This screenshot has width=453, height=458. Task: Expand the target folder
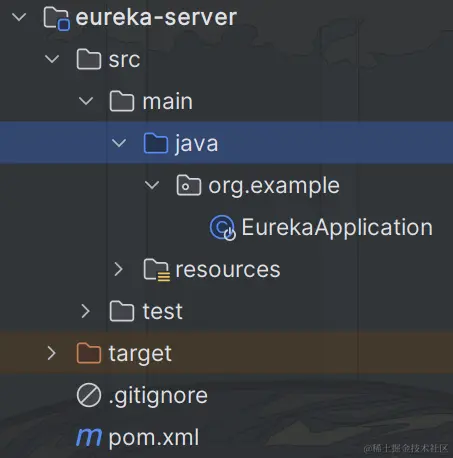(52, 353)
